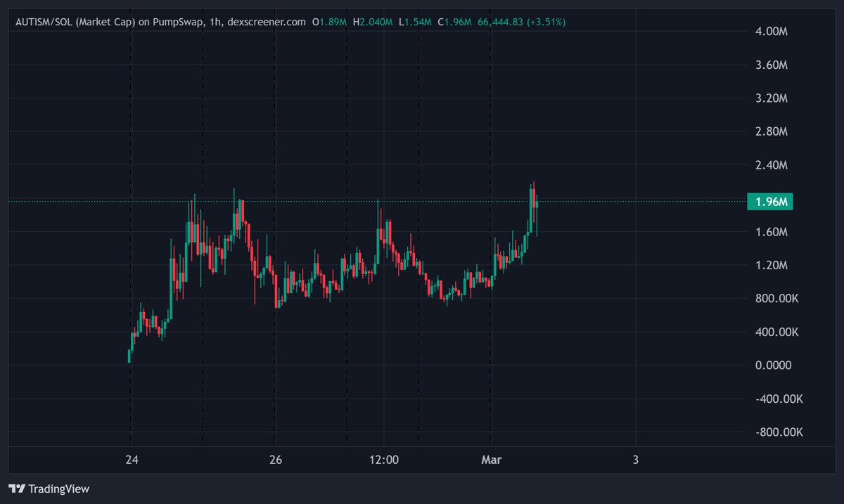The height and width of the screenshot is (504, 844).
Task: Click the Mar label on time axis
Action: (490, 460)
